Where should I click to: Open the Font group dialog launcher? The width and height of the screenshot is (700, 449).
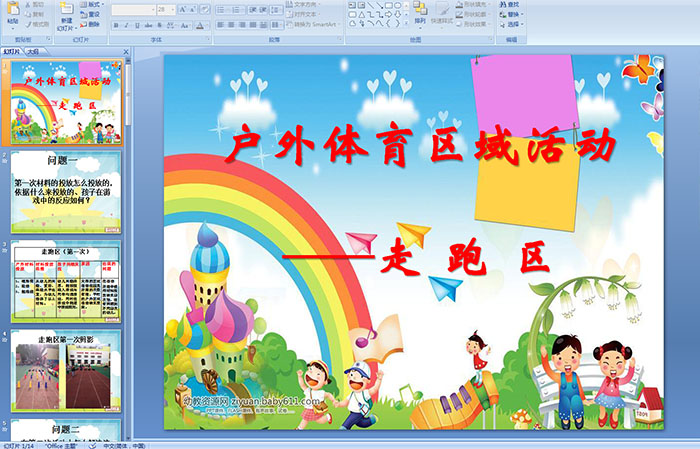(208, 39)
